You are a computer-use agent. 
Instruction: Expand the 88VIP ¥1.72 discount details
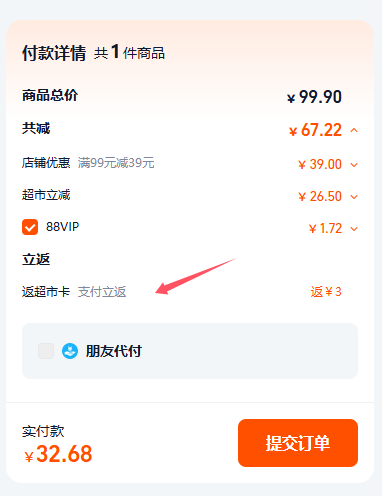(x=354, y=229)
